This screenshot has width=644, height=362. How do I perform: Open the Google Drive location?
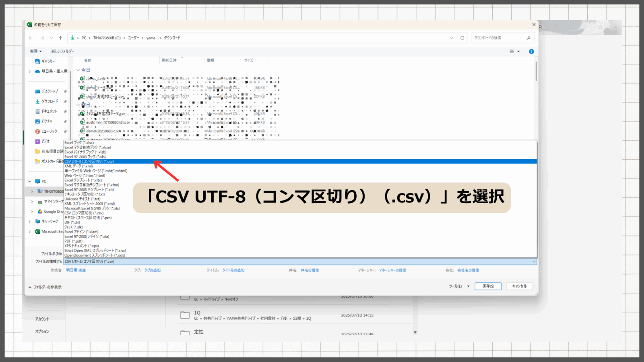click(53, 212)
